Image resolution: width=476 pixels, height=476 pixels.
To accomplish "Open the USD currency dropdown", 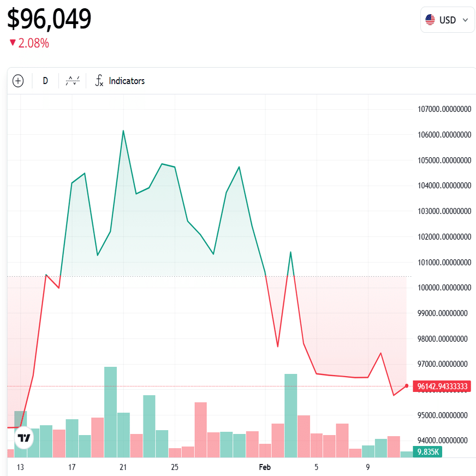I will click(x=447, y=20).
